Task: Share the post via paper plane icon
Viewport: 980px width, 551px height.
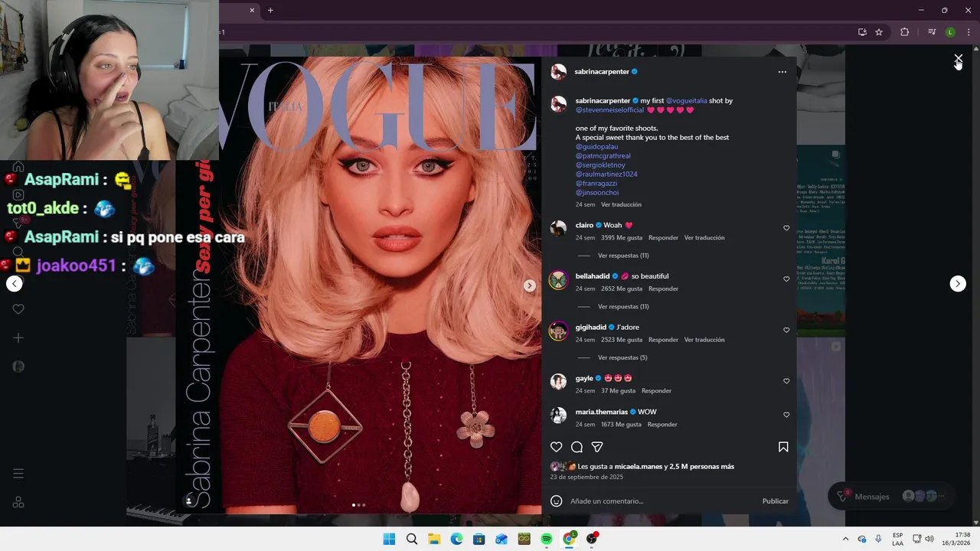Action: click(597, 447)
